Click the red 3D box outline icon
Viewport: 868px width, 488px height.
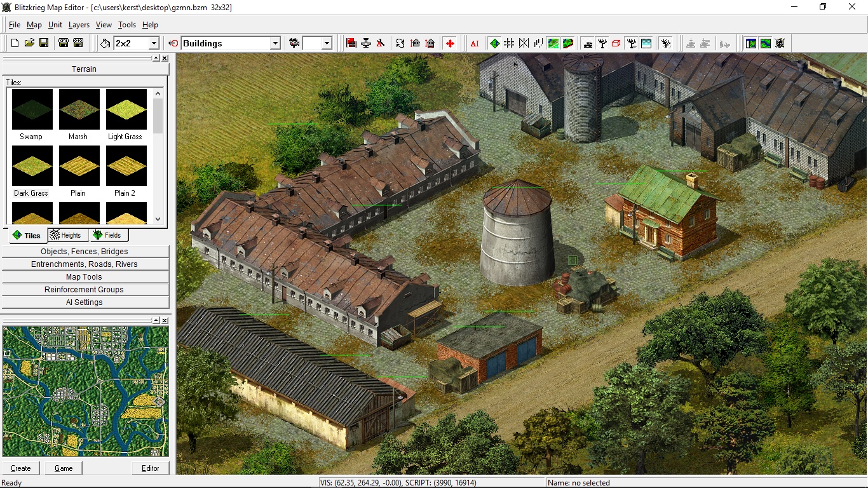pyautogui.click(x=616, y=43)
